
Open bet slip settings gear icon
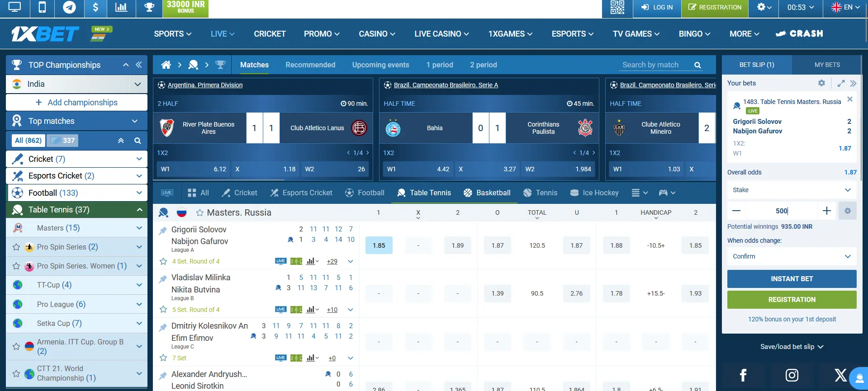821,83
